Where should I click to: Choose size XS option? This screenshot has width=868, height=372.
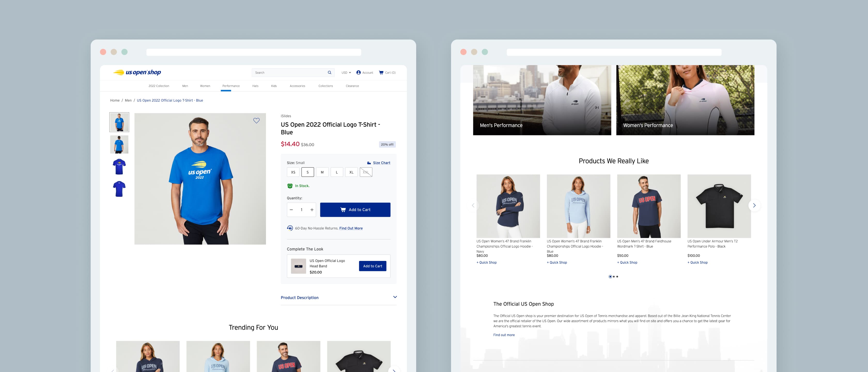(x=293, y=172)
